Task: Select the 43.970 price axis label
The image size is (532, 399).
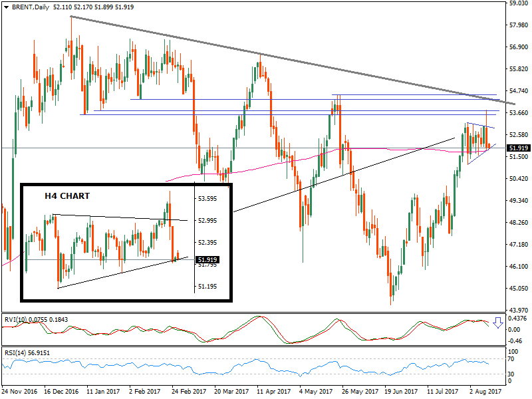Action: 519,310
